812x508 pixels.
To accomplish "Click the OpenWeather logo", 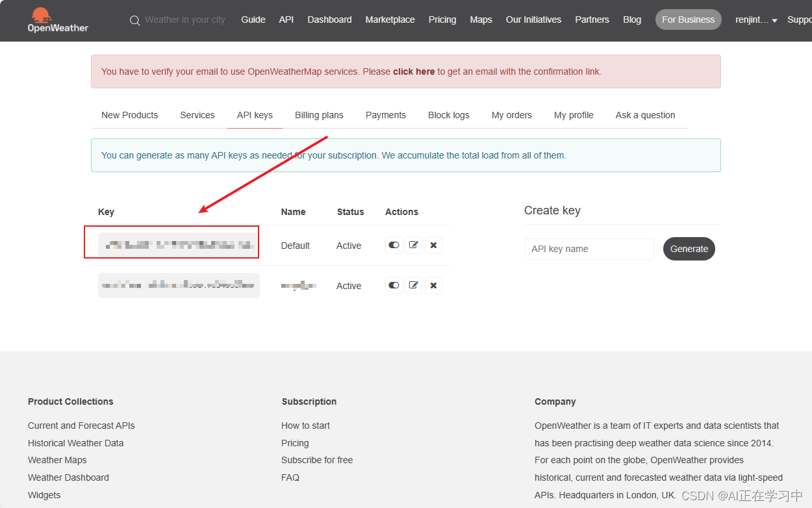I will [58, 20].
